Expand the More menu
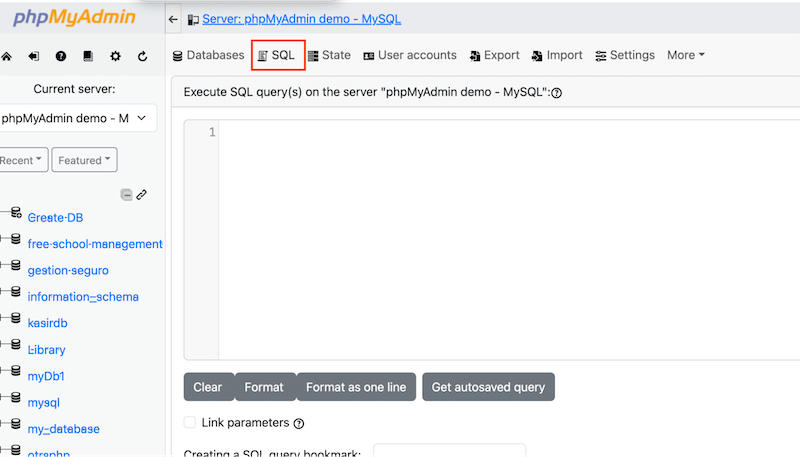This screenshot has height=457, width=800. tap(686, 55)
